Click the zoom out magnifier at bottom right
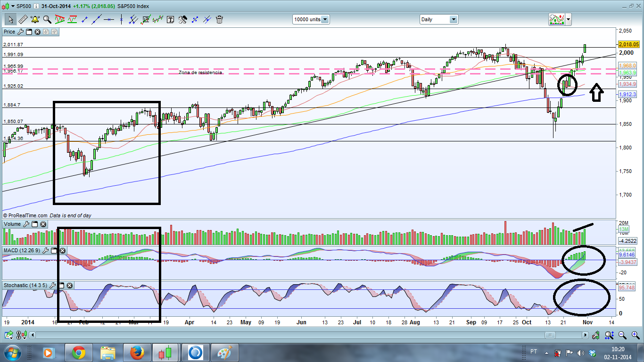Image resolution: width=644 pixels, height=362 pixels. pyautogui.click(x=622, y=335)
